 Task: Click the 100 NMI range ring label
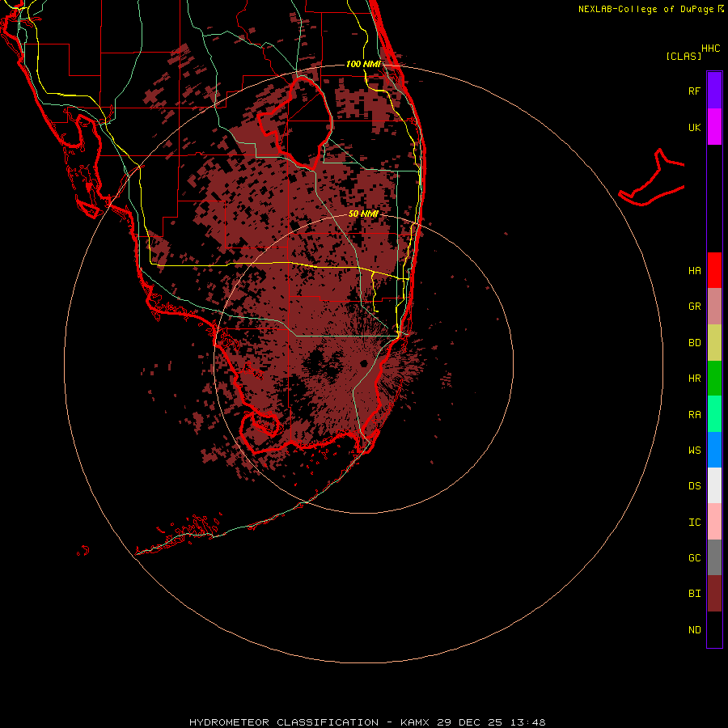point(363,64)
